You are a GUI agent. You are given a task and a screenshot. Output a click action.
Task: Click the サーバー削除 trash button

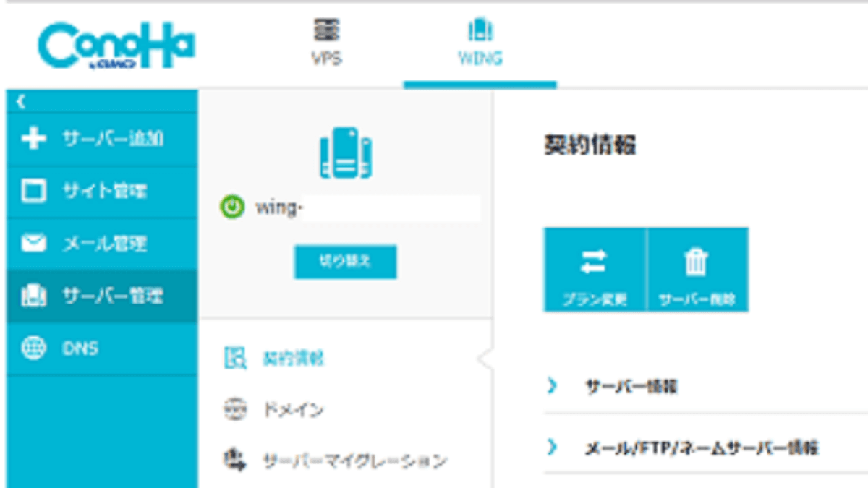tap(697, 270)
